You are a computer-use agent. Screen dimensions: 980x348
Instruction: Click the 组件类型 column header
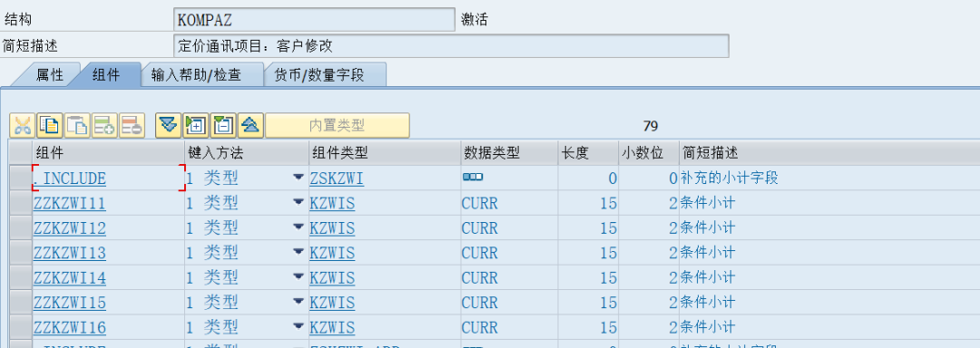tap(385, 153)
